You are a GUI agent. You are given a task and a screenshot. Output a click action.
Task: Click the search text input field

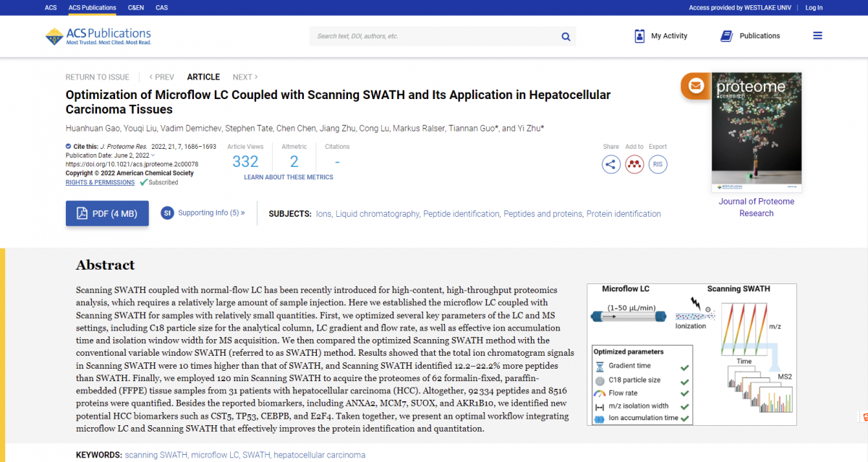(434, 36)
